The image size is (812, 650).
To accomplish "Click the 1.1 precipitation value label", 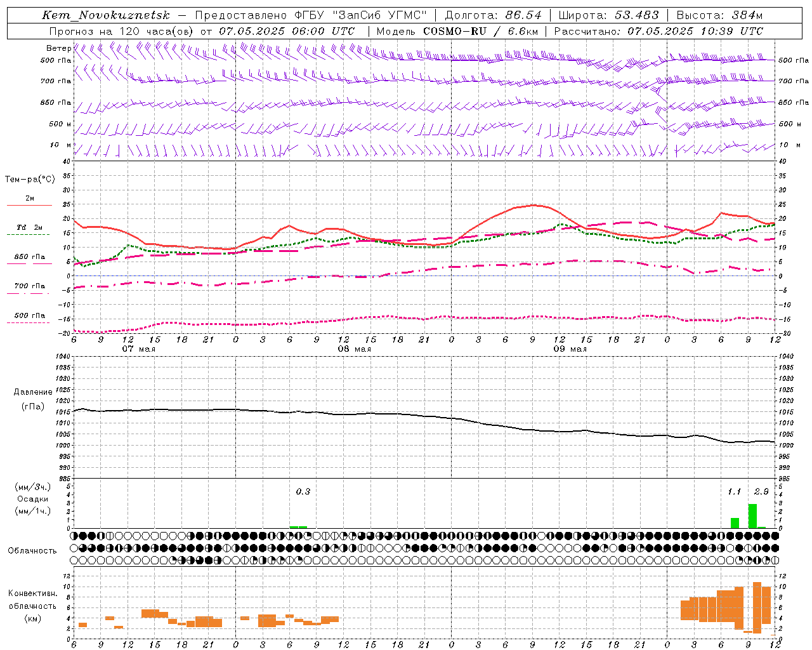I will click(734, 491).
